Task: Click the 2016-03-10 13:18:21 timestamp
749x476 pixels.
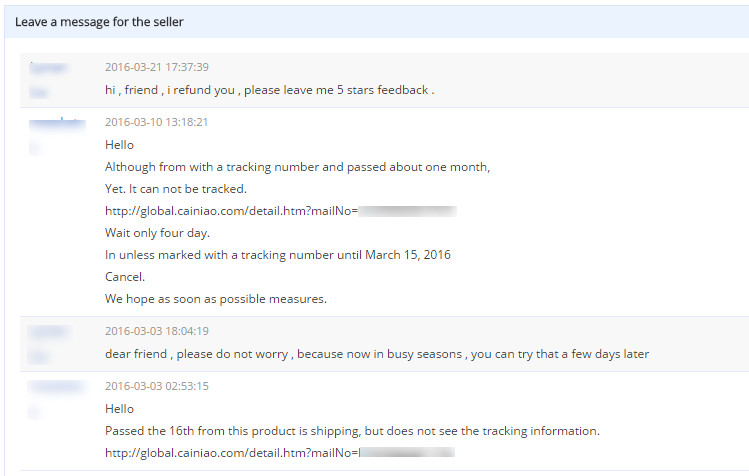Action: (156, 122)
